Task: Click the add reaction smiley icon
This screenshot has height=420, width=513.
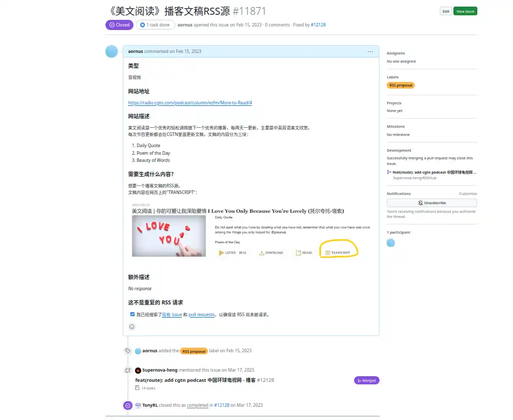Action: [132, 327]
